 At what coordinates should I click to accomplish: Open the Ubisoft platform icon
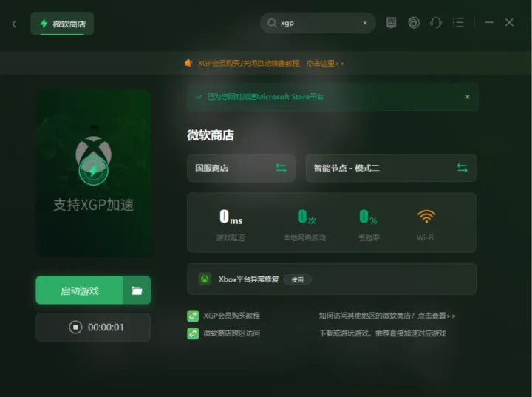click(x=414, y=23)
